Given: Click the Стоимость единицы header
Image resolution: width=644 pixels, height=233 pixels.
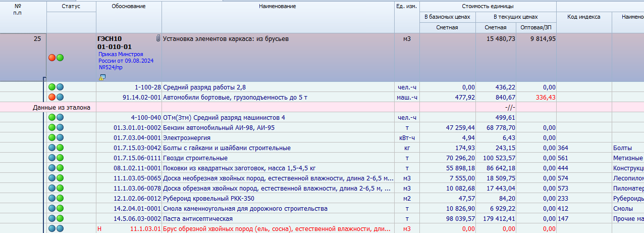Looking at the screenshot, I should point(488,6).
